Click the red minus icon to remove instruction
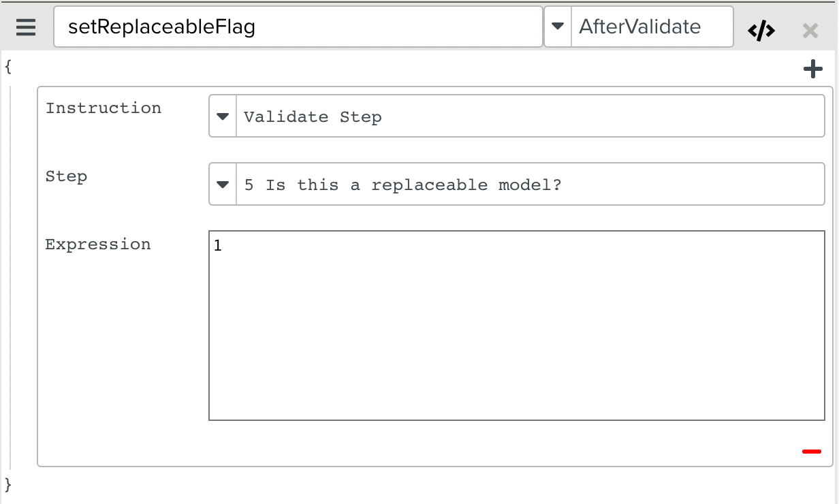The image size is (839, 504). click(x=810, y=451)
